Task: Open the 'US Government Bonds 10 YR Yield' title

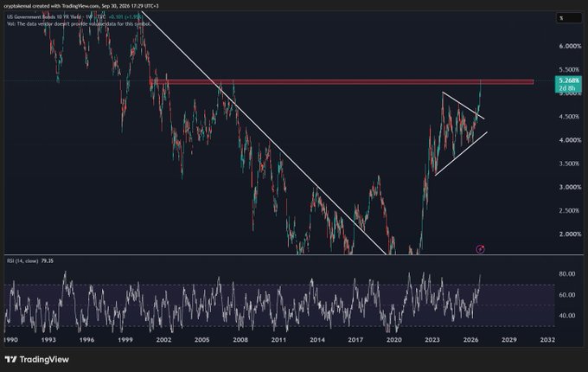Action: coord(44,17)
